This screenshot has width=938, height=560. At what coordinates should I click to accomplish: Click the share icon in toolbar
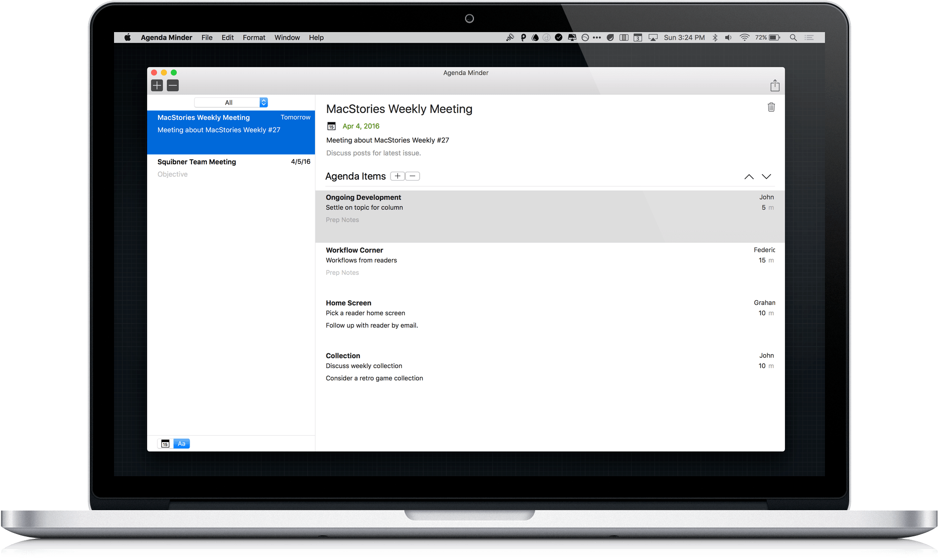[775, 86]
